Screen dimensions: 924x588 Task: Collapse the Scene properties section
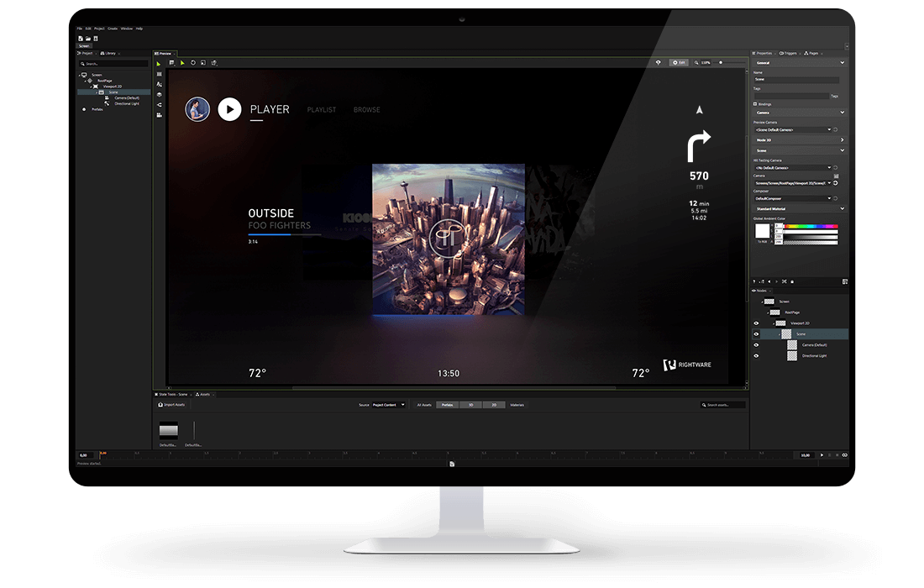tap(842, 150)
